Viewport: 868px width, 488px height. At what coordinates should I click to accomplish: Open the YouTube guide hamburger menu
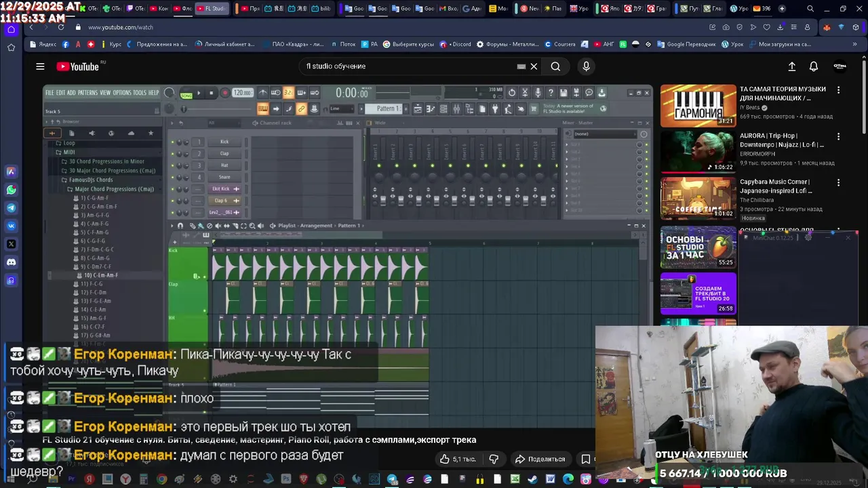pyautogui.click(x=40, y=66)
